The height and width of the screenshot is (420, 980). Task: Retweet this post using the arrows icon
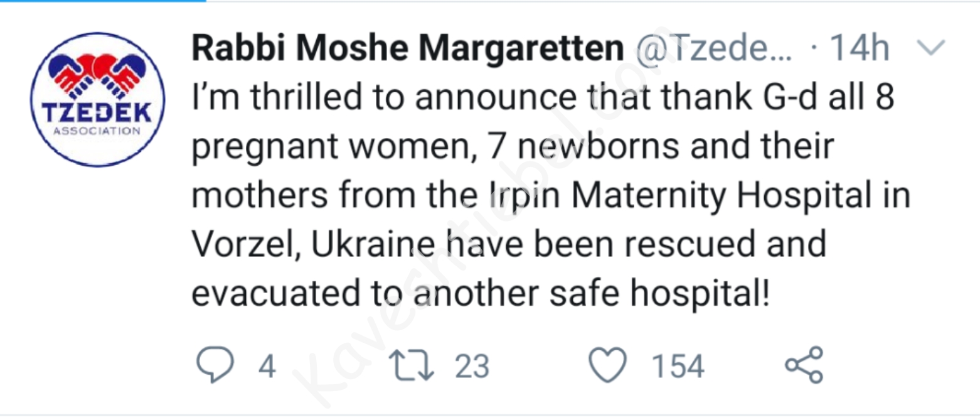tap(412, 366)
